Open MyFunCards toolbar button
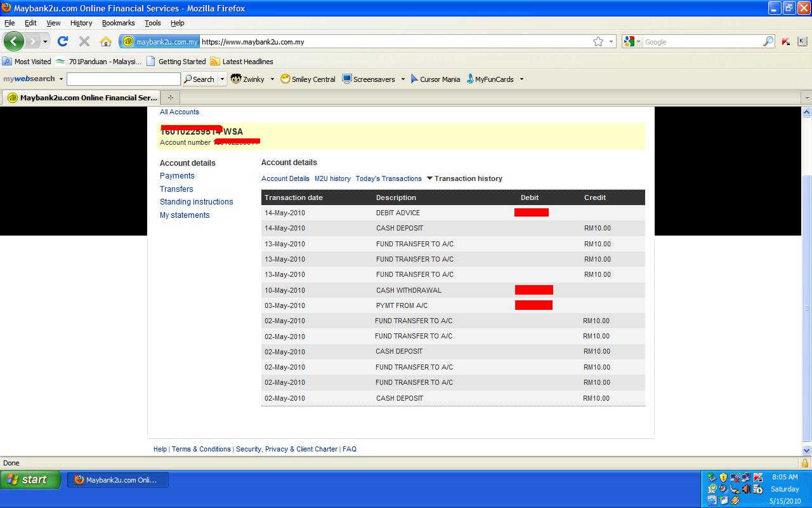This screenshot has width=812, height=508. [490, 79]
